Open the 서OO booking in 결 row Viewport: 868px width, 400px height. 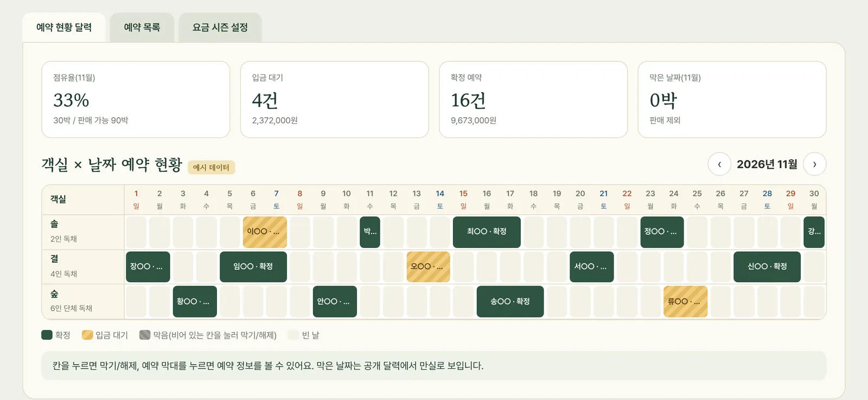click(x=592, y=267)
